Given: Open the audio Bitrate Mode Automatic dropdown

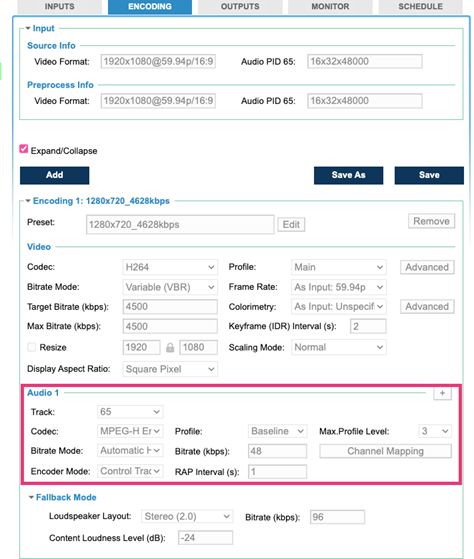Looking at the screenshot, I should tap(130, 451).
